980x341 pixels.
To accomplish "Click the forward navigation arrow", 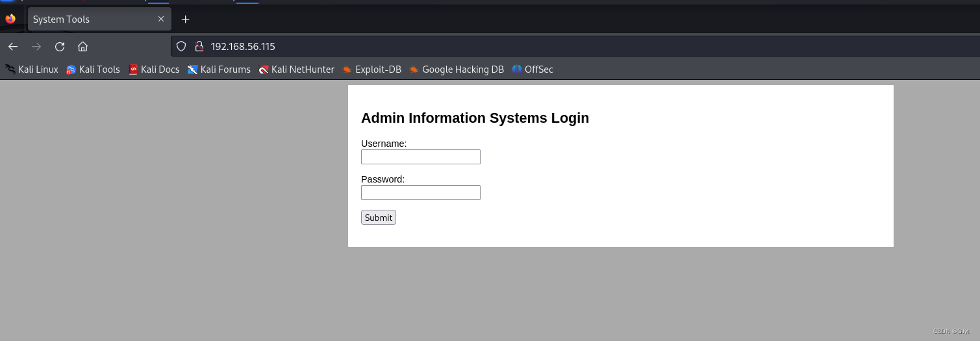I will 36,46.
